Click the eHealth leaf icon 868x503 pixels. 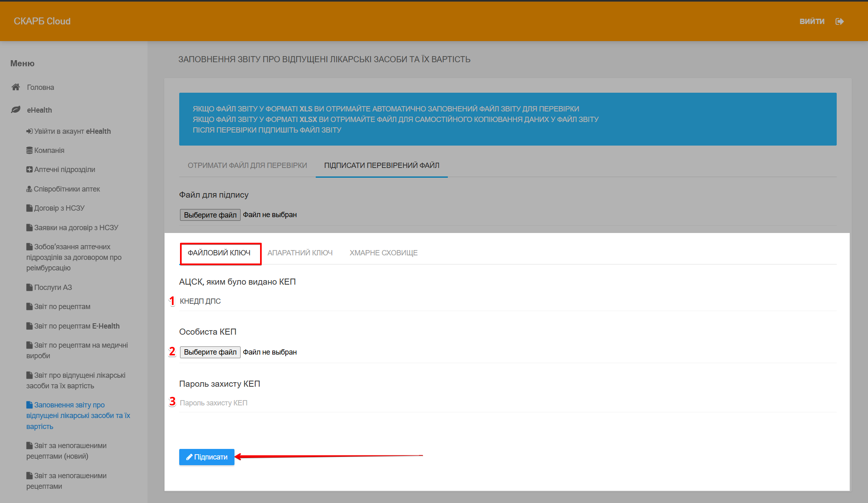tap(16, 110)
